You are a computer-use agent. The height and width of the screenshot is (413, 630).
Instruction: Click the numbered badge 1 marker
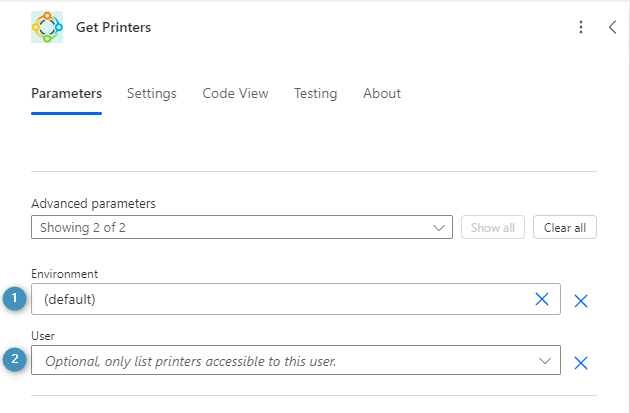(x=14, y=299)
